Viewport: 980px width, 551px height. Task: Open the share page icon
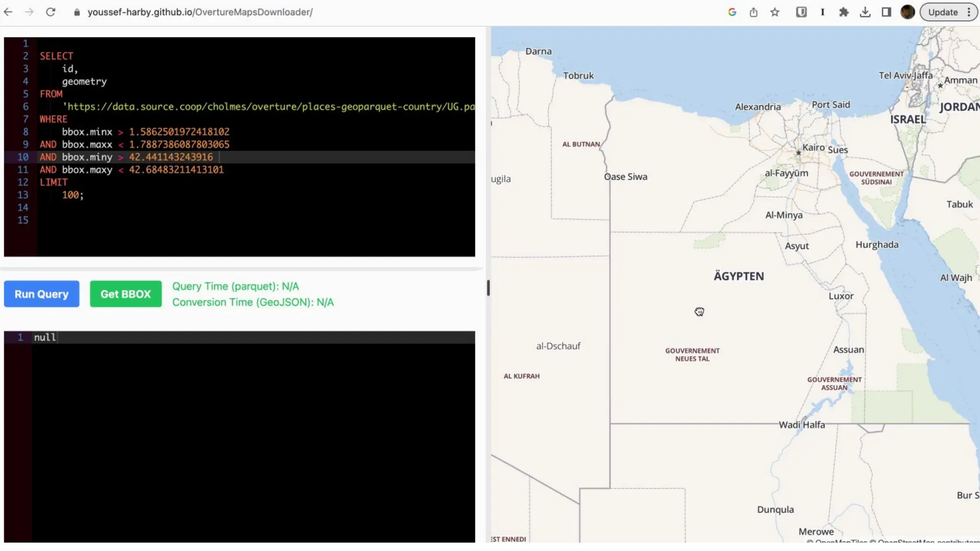[753, 12]
